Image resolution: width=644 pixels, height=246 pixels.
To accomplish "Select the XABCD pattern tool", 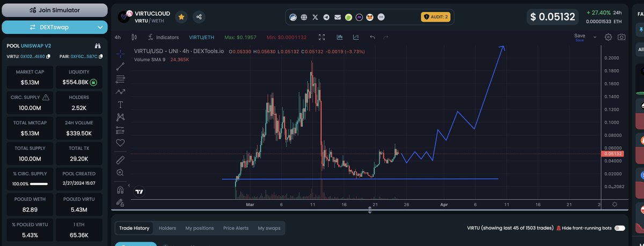I will 120,117.
